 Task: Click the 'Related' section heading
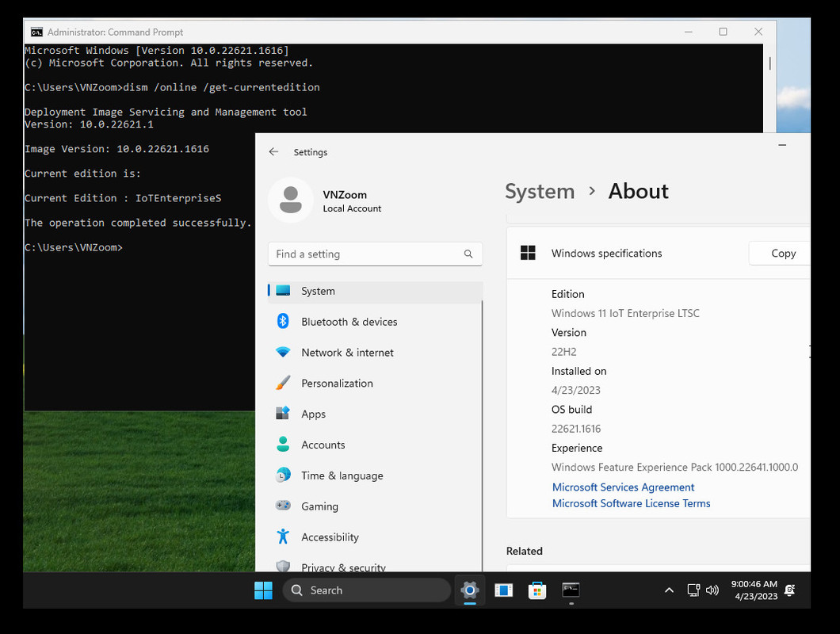tap(524, 551)
